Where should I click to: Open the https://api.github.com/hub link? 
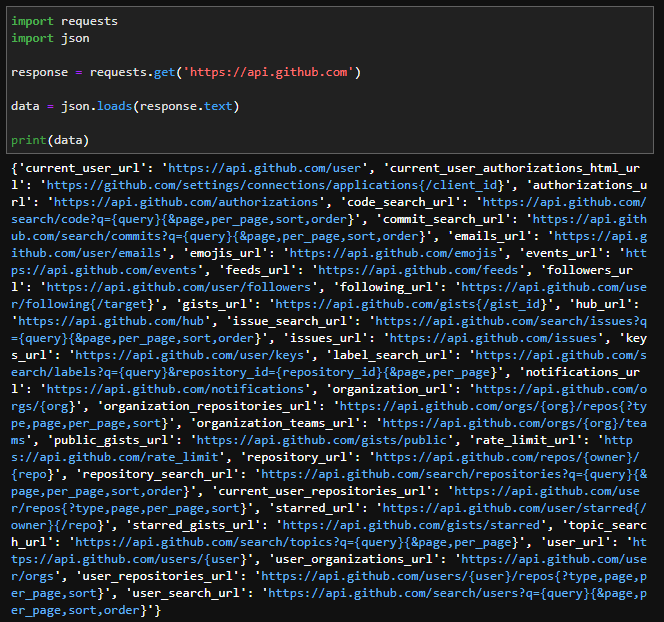pos(111,321)
